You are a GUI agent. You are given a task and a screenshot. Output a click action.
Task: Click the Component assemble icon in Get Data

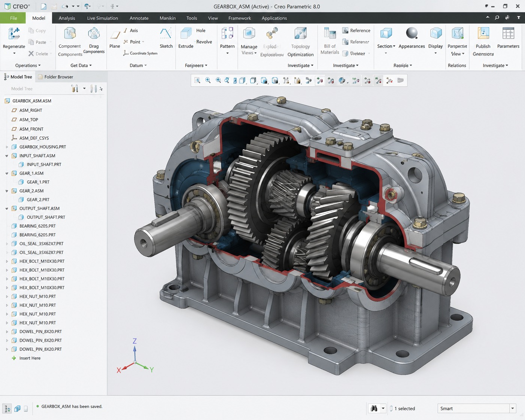[70, 34]
